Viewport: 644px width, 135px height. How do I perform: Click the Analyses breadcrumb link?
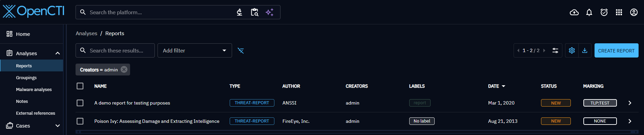tap(86, 33)
